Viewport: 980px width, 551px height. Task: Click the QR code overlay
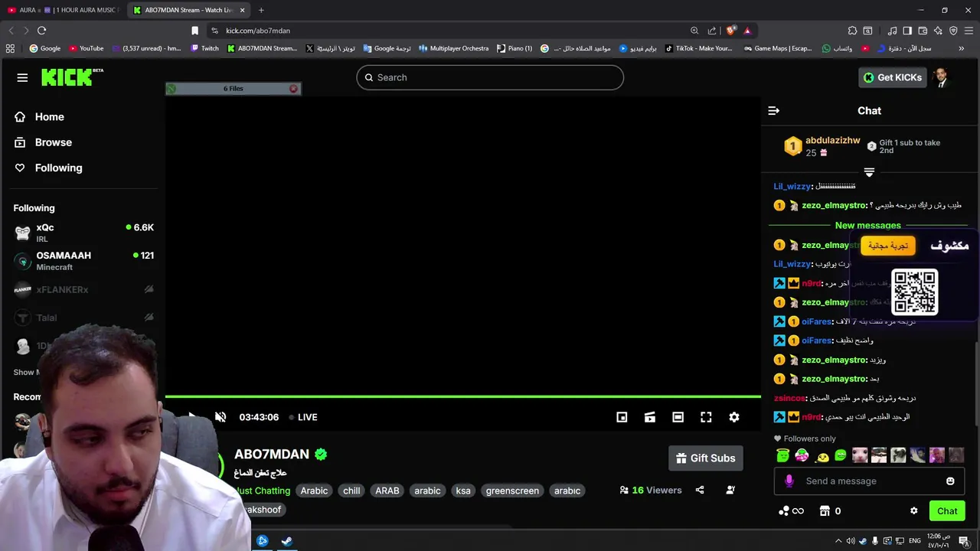[x=915, y=292]
